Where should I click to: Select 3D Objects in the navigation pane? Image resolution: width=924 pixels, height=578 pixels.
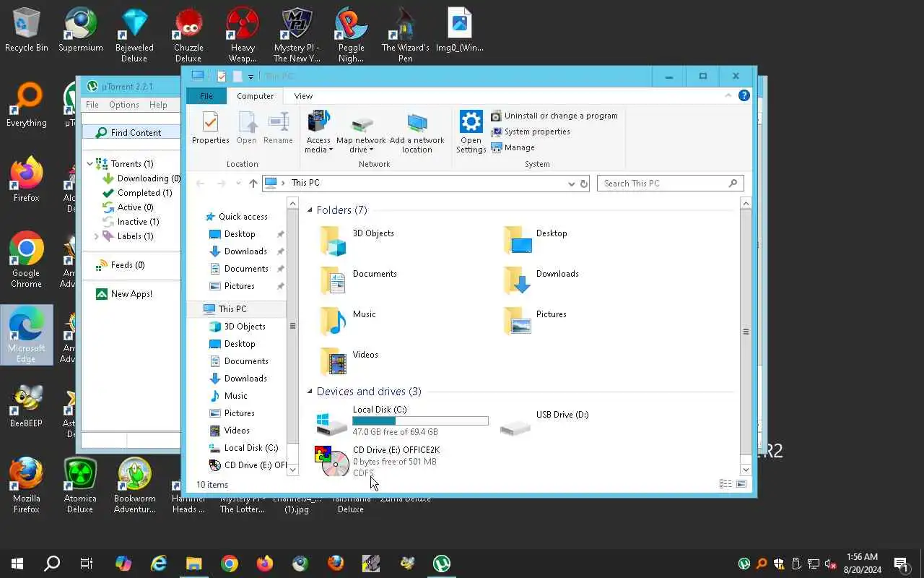tap(245, 327)
